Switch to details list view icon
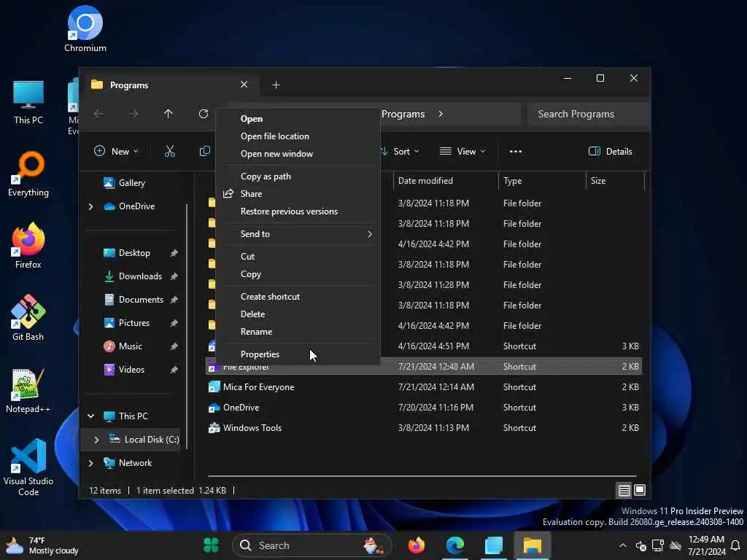Screen dimensions: 747x560 (x=624, y=490)
